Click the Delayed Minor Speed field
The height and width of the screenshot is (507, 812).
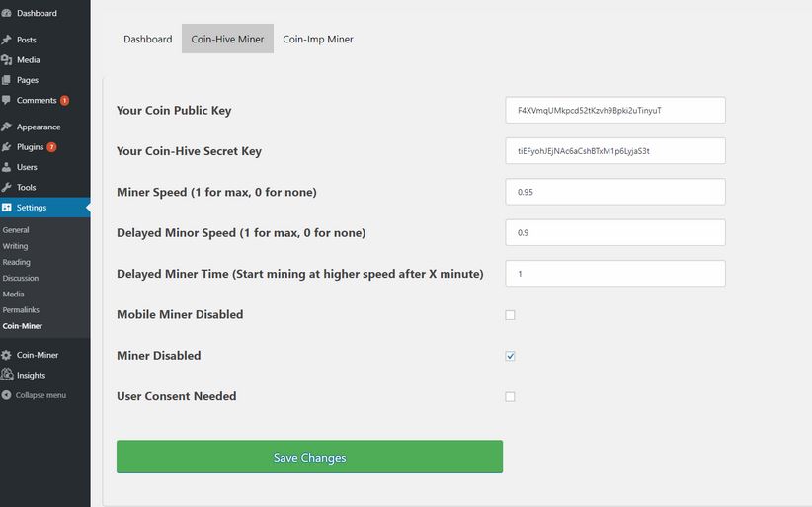tap(615, 232)
